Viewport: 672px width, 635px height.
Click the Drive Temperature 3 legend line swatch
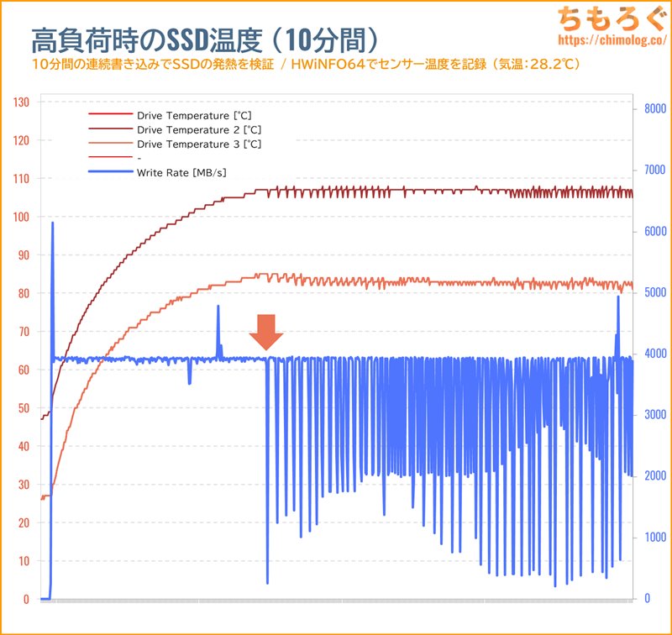[x=111, y=143]
